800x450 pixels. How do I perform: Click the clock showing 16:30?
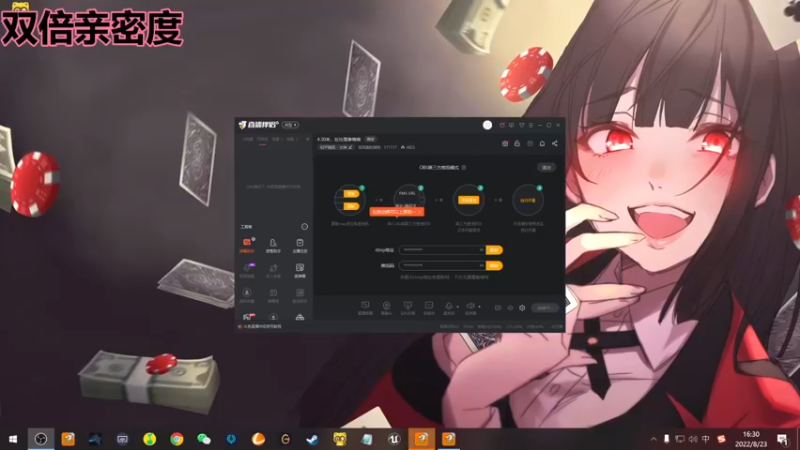click(x=751, y=439)
